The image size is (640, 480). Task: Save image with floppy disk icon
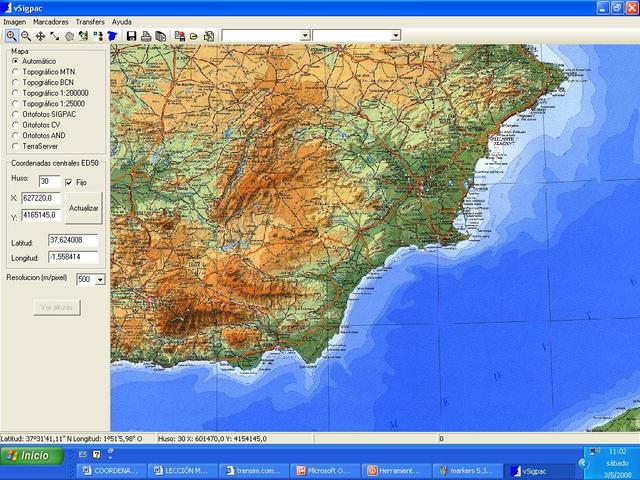tap(131, 35)
